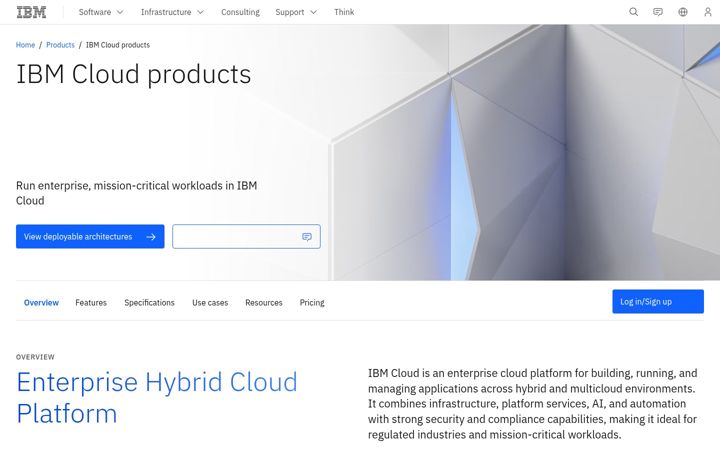Switch to the Pricing tab
Viewport: 720px width, 450px height.
tap(312, 303)
